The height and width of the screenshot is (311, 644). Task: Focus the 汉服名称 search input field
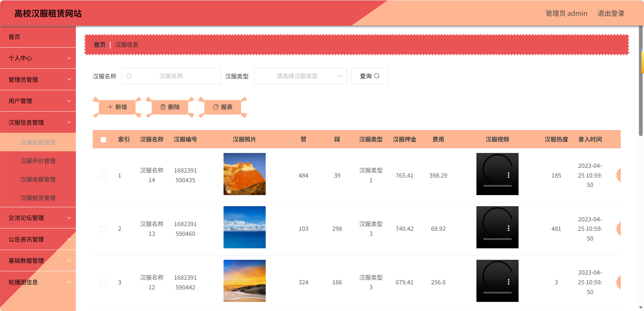pos(171,76)
